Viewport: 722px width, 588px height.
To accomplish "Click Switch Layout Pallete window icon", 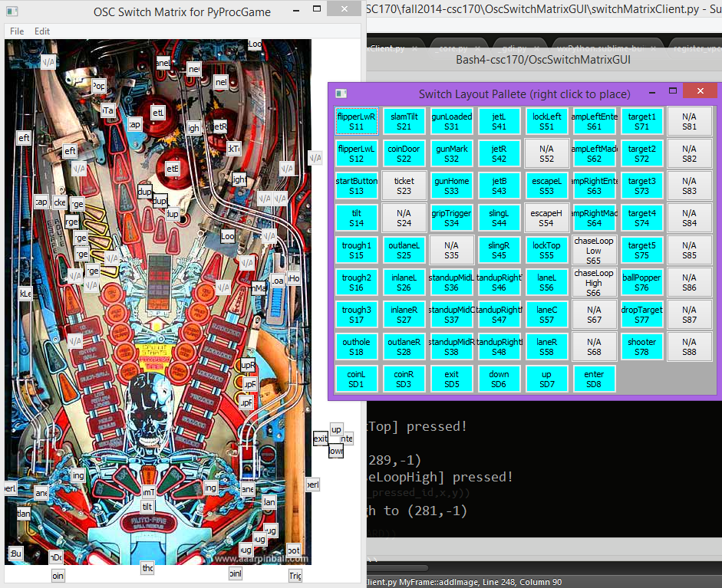I will (x=341, y=94).
